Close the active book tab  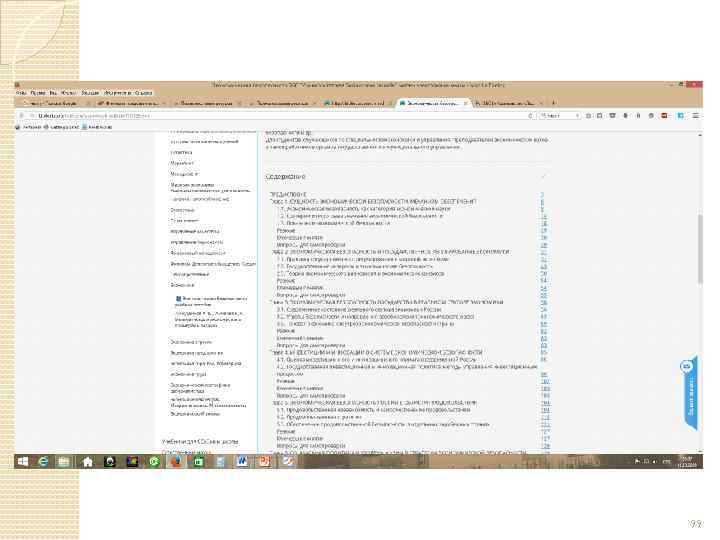(465, 103)
